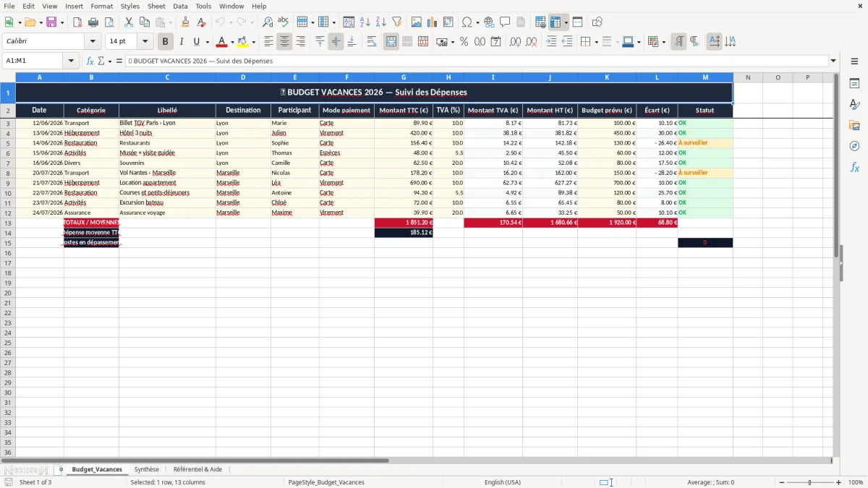This screenshot has height=488, width=868.
Task: Sort ascending A to Z
Action: pos(365,22)
